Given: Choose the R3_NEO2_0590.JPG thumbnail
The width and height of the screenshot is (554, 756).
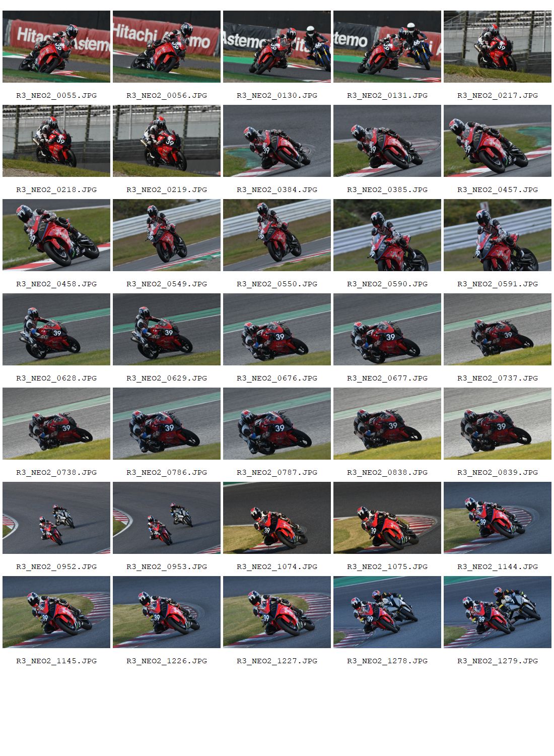Looking at the screenshot, I should (387, 235).
